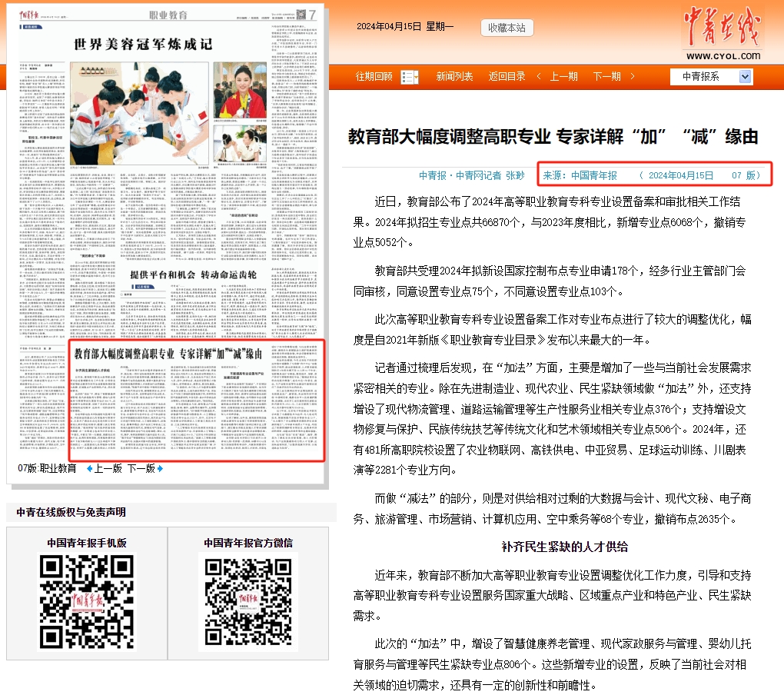The image size is (784, 695).
Task: Go to previous issue 上一期
Action: [563, 77]
